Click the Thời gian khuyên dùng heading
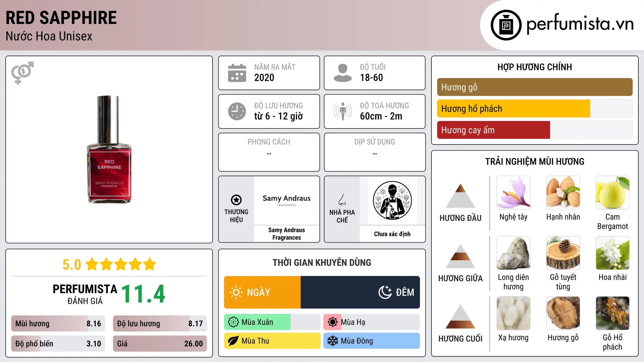 coord(322,263)
